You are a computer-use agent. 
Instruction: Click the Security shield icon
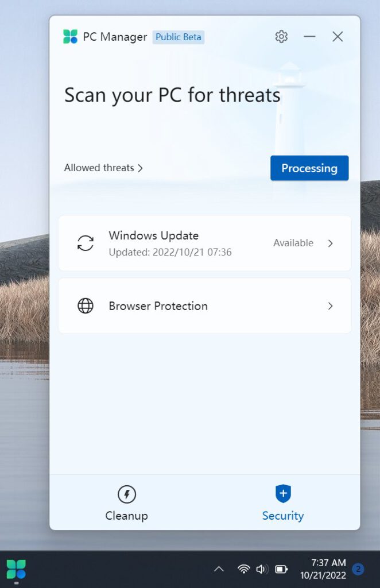[x=284, y=493]
